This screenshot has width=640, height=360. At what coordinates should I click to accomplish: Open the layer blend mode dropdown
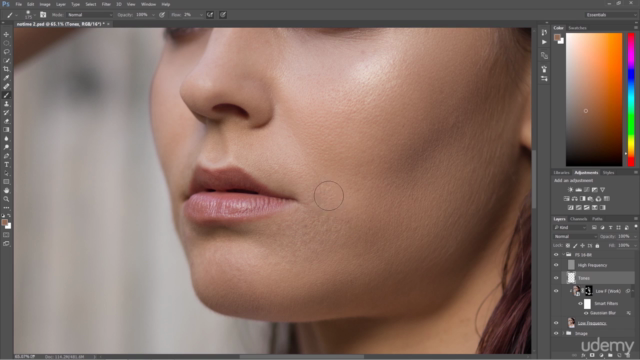tap(575, 236)
